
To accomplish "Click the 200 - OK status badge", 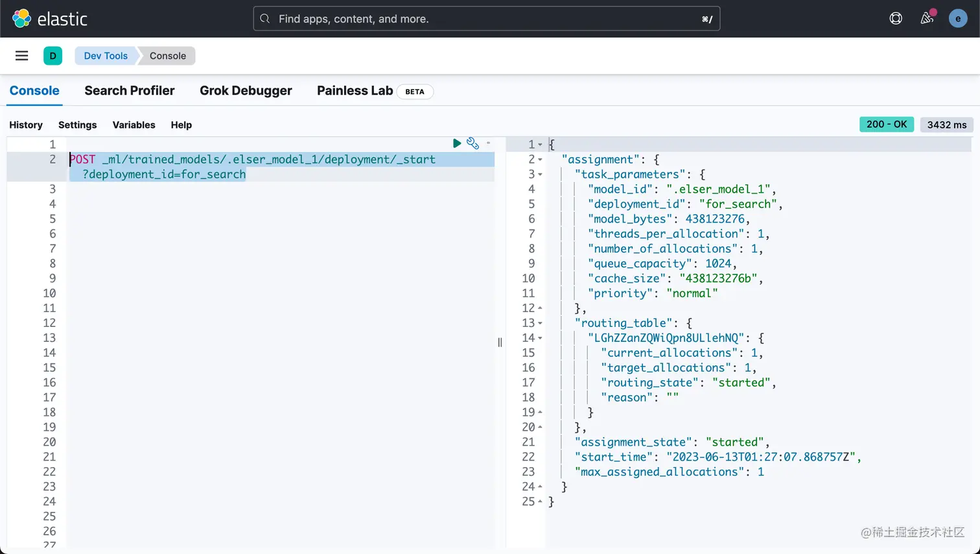I will (x=887, y=125).
